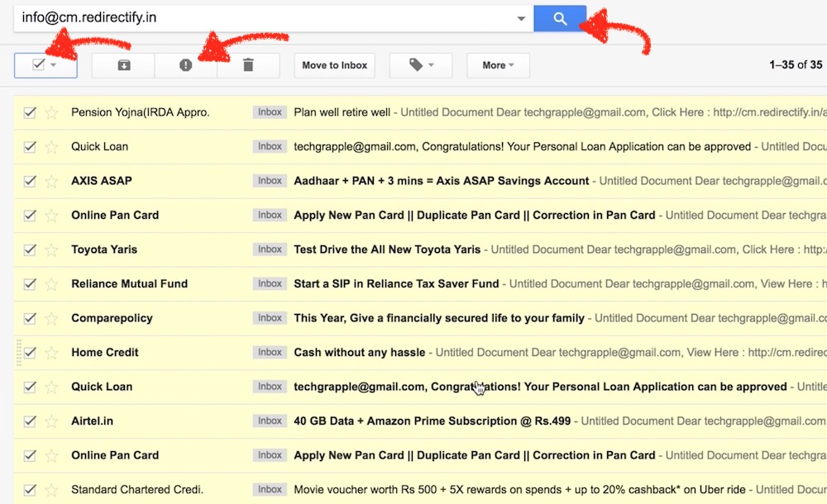The width and height of the screenshot is (827, 504).
Task: Expand the More actions dropdown
Action: (x=498, y=65)
